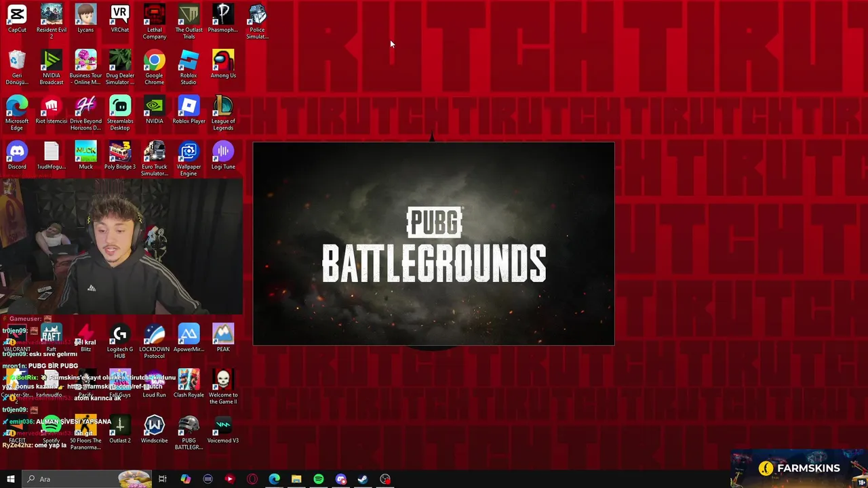This screenshot has height=488, width=868.
Task: Select the Among Us icon
Action: click(222, 64)
